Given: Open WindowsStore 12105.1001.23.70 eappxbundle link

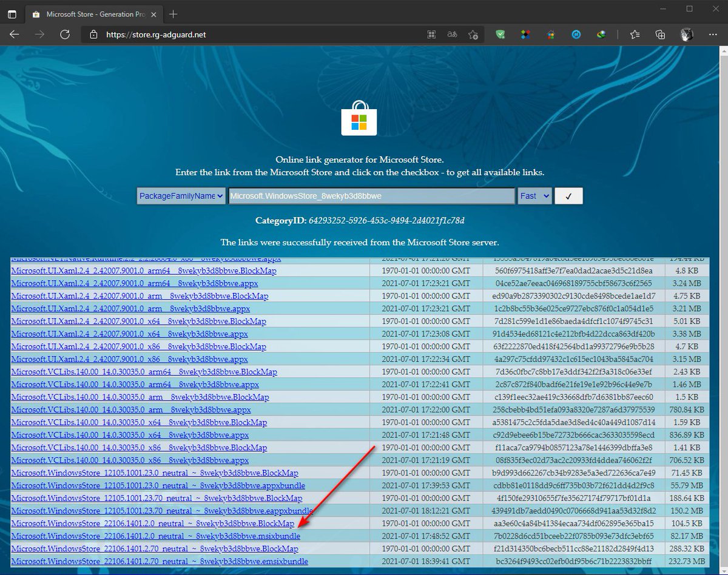Looking at the screenshot, I should click(162, 511).
